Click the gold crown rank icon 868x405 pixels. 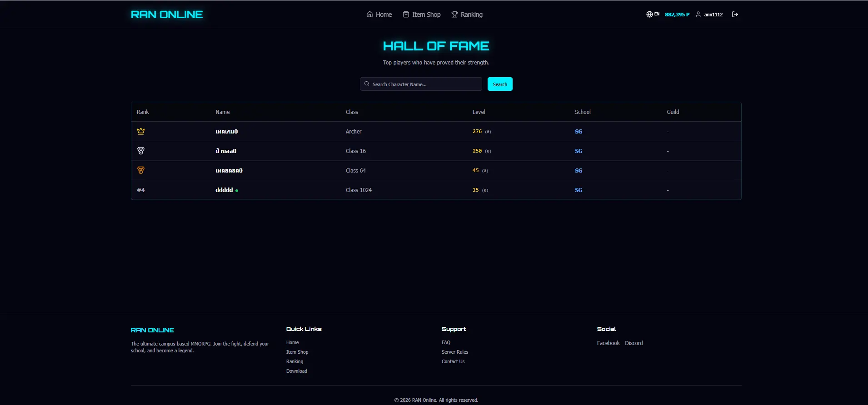click(141, 131)
